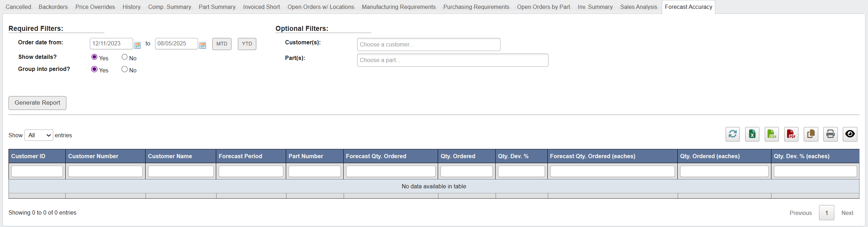Image resolution: width=868 pixels, height=227 pixels.
Task: Switch to the Backorders tab
Action: [53, 7]
